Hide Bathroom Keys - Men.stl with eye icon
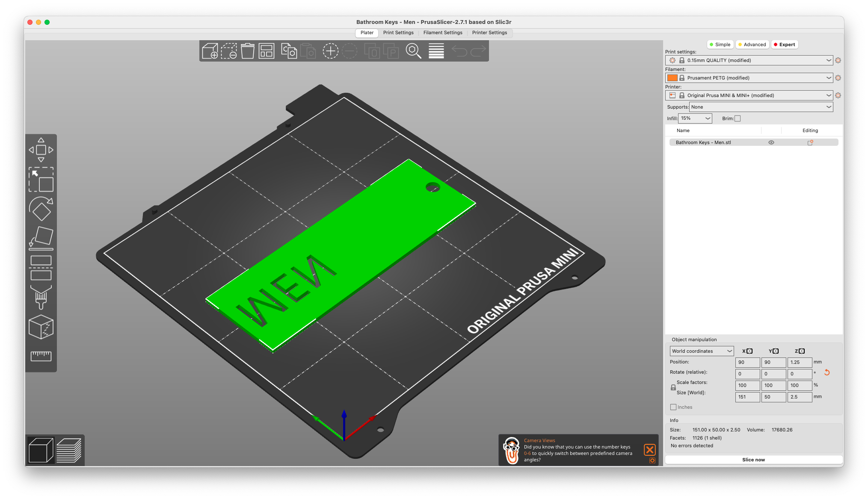 click(771, 142)
